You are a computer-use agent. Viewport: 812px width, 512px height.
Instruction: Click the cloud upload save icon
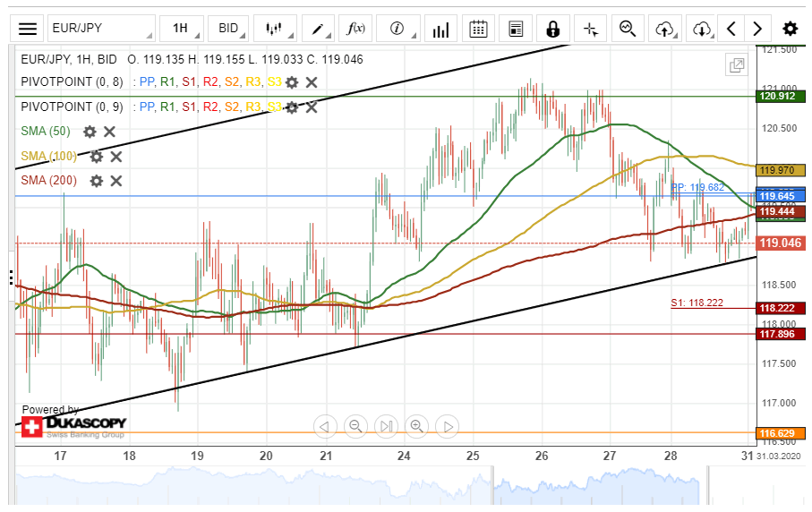[x=664, y=29]
